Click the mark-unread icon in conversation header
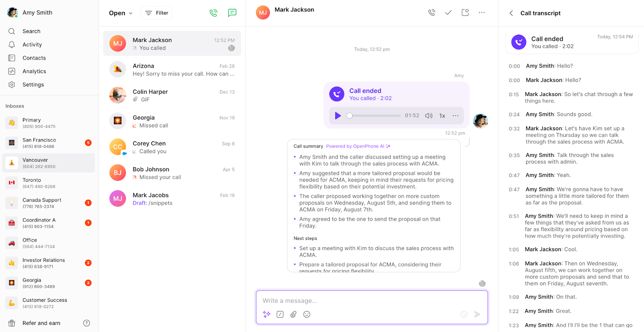 (x=465, y=12)
